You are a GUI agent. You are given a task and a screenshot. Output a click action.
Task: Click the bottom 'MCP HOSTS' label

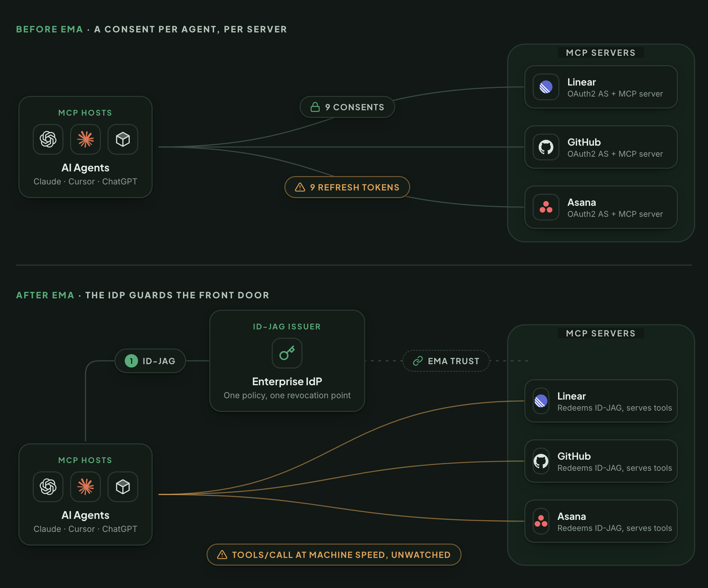point(85,460)
